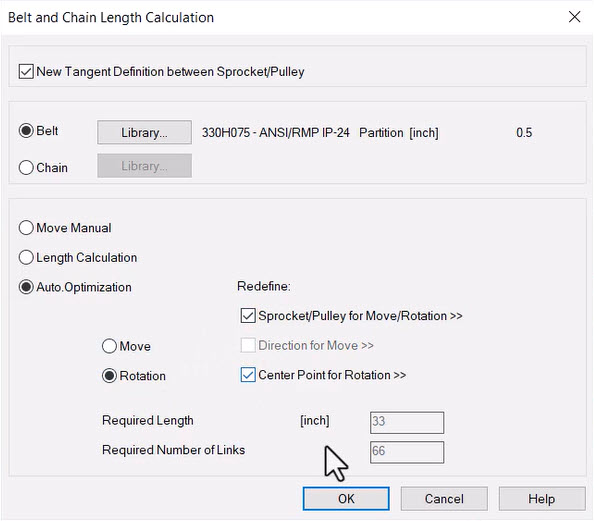Screen dimensions: 594x521
Task: Click the greyed-out Chain Library button
Action: click(x=144, y=166)
